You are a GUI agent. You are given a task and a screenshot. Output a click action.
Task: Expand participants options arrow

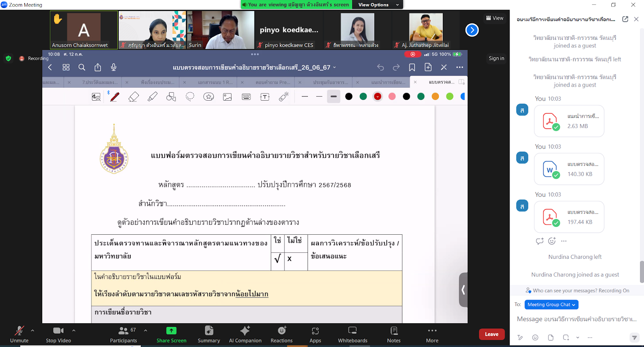pyautogui.click(x=145, y=330)
